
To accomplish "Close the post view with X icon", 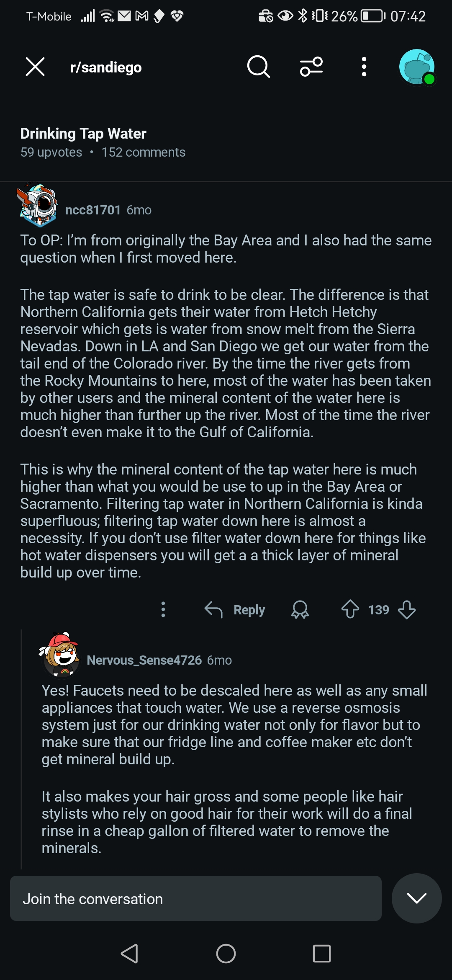I will 35,67.
